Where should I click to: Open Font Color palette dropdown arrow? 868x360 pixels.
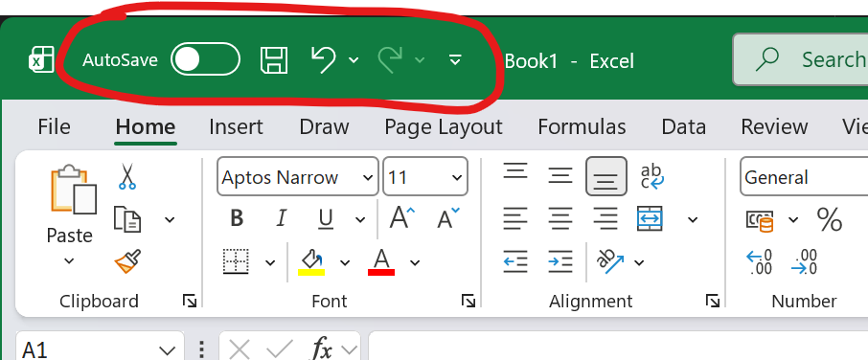[x=415, y=262]
